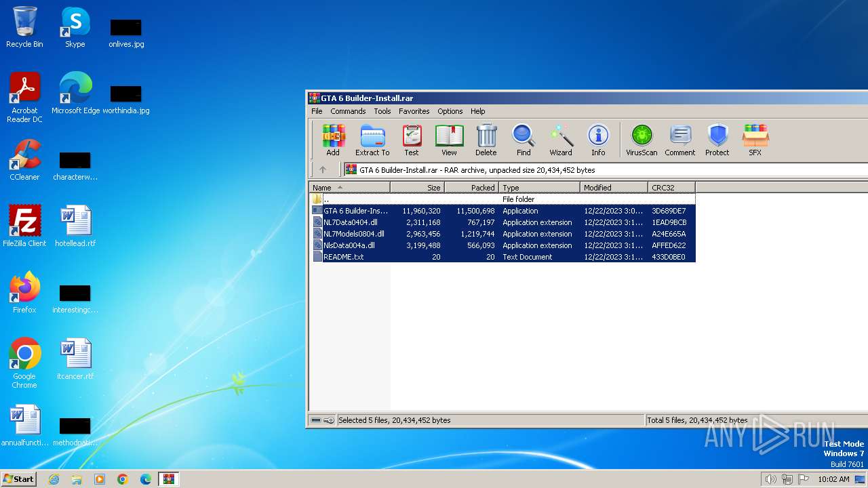Screen dimensions: 868x488
Task: Click the up-one-level arrow button
Action: [x=323, y=170]
